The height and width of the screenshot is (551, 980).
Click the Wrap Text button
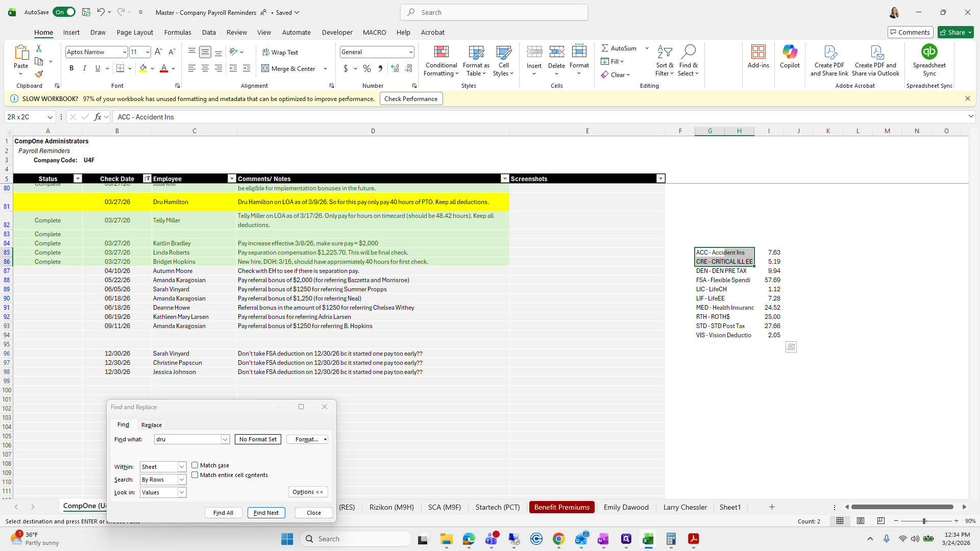click(x=280, y=52)
